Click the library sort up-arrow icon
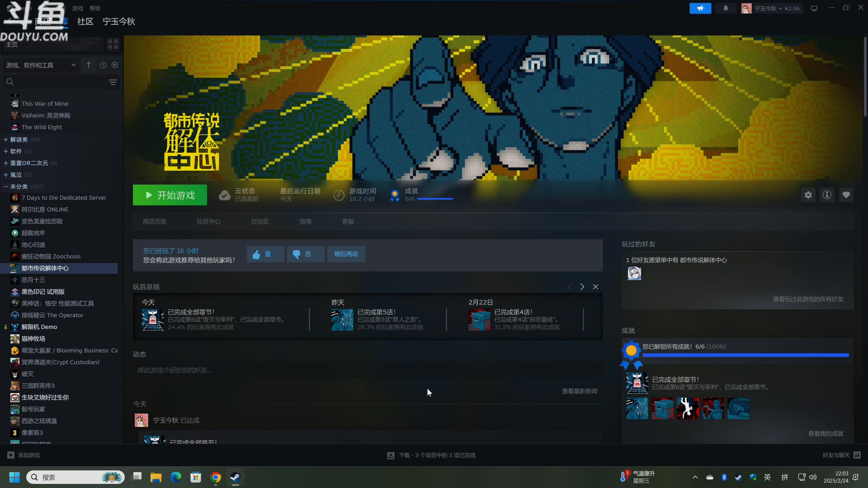The image size is (868, 488). pyautogui.click(x=89, y=65)
